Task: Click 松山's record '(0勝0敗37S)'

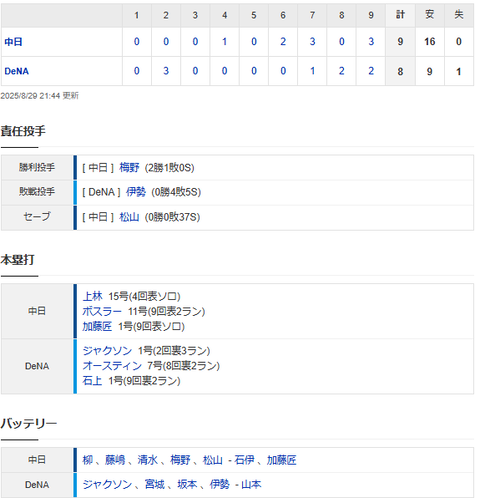Action: pyautogui.click(x=172, y=217)
